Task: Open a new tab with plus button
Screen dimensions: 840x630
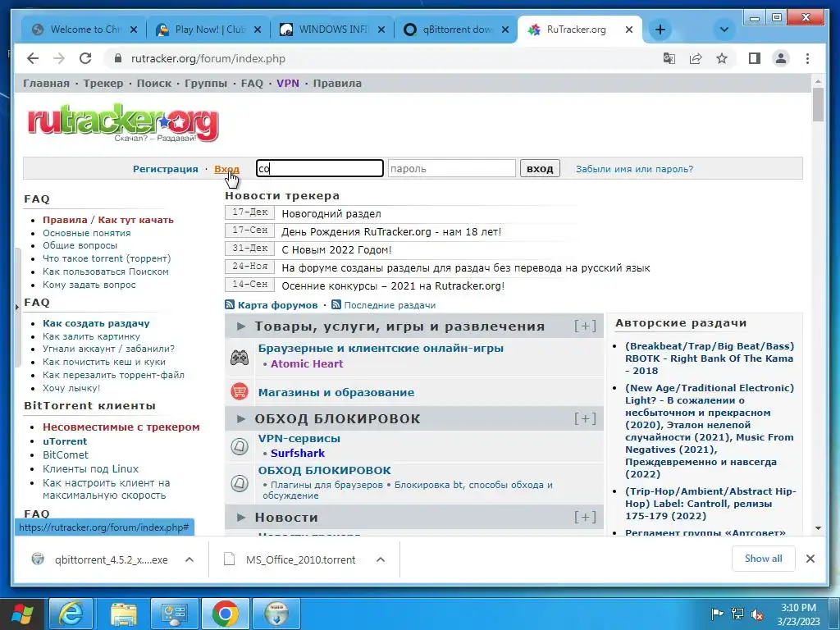Action: 660,30
